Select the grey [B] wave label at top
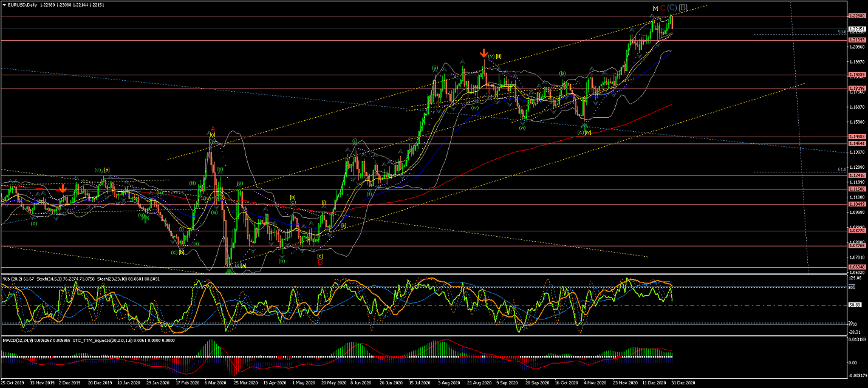Screen dimensions: 868x388 (683, 8)
